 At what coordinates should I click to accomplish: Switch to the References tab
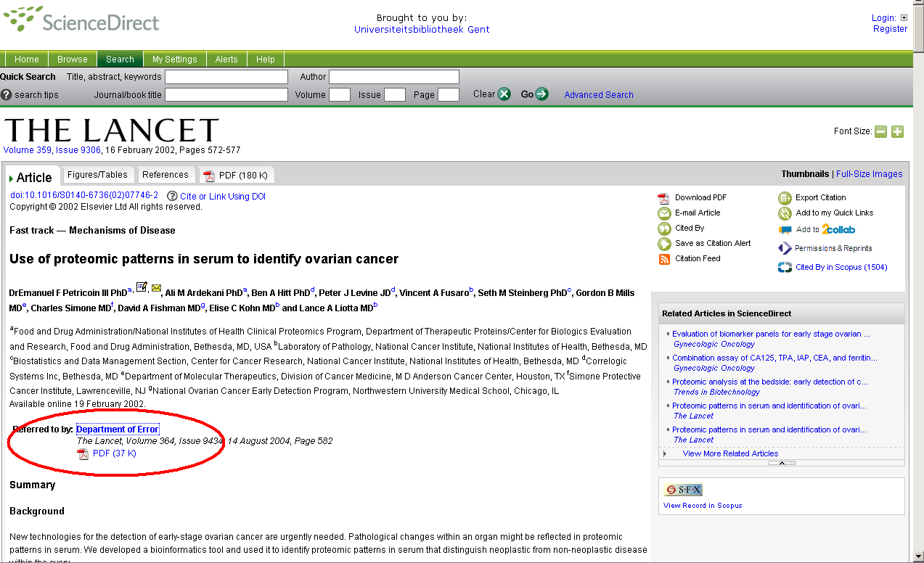pyautogui.click(x=165, y=175)
